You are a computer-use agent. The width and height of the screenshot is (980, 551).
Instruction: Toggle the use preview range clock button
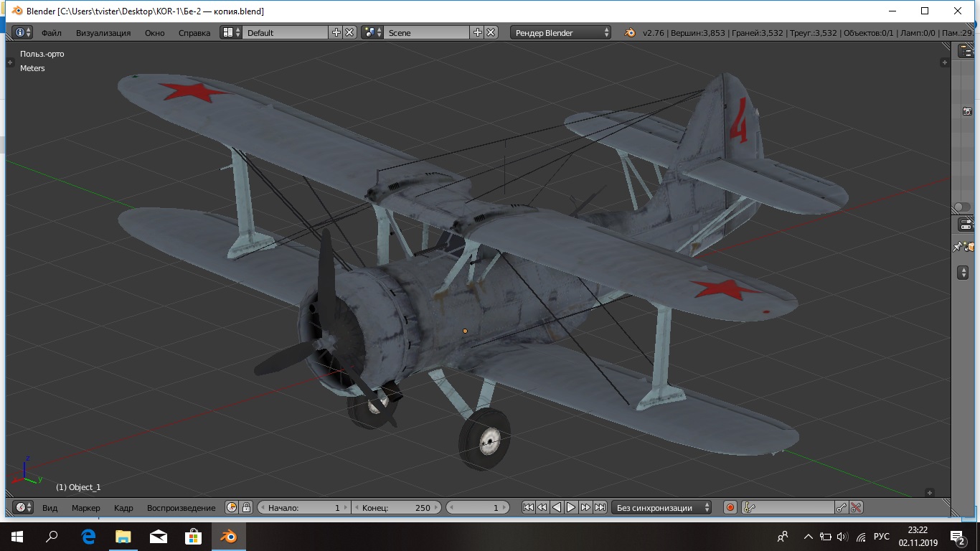pos(232,507)
